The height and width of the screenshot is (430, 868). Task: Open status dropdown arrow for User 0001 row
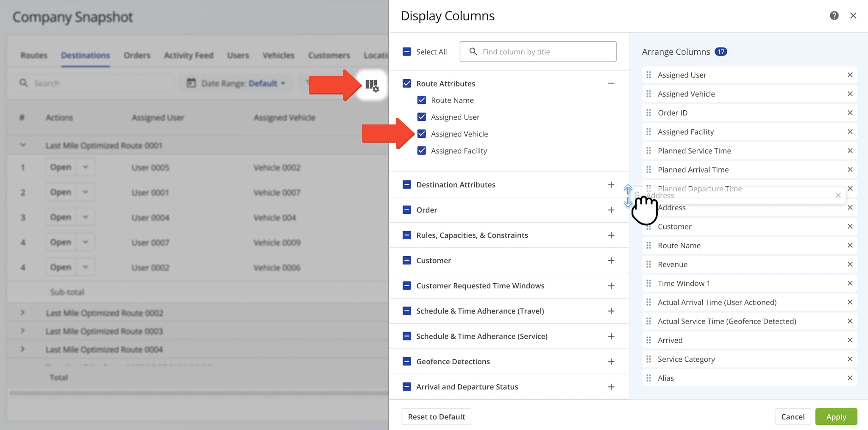click(x=86, y=192)
